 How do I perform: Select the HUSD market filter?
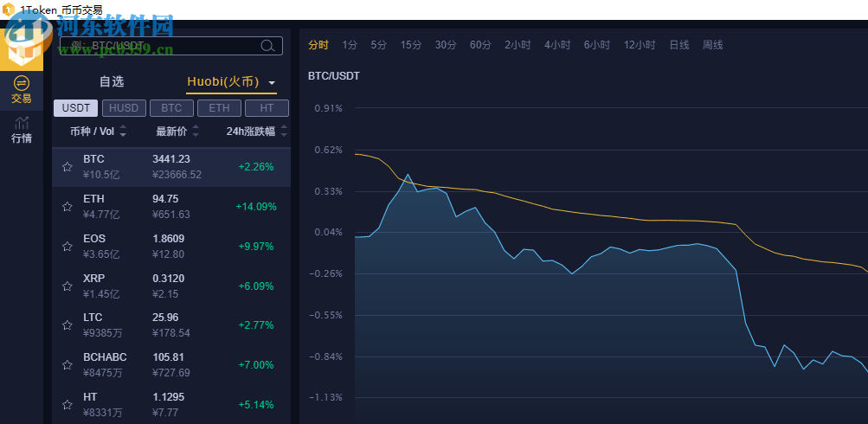[x=124, y=108]
